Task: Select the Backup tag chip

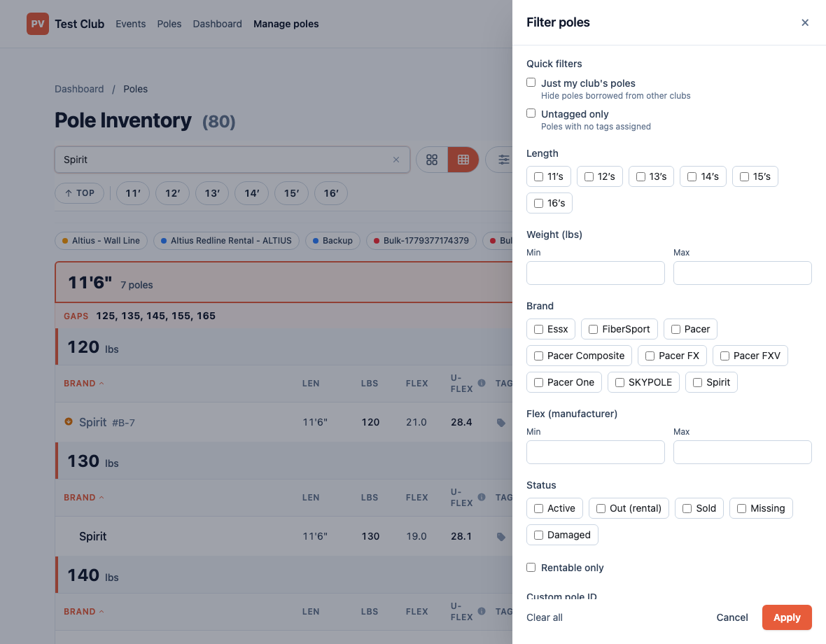Action: pyautogui.click(x=332, y=241)
